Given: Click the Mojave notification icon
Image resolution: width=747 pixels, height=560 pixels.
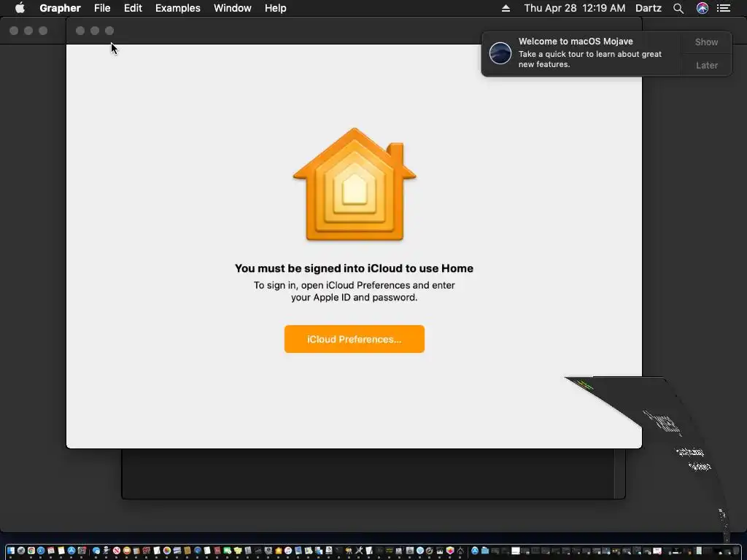Looking at the screenshot, I should 500,52.
